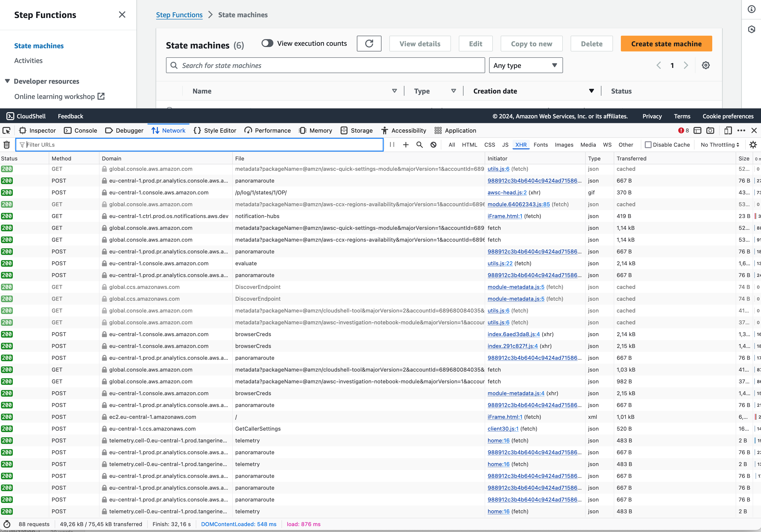Pause network recording
This screenshot has height=532, width=761.
click(x=392, y=145)
